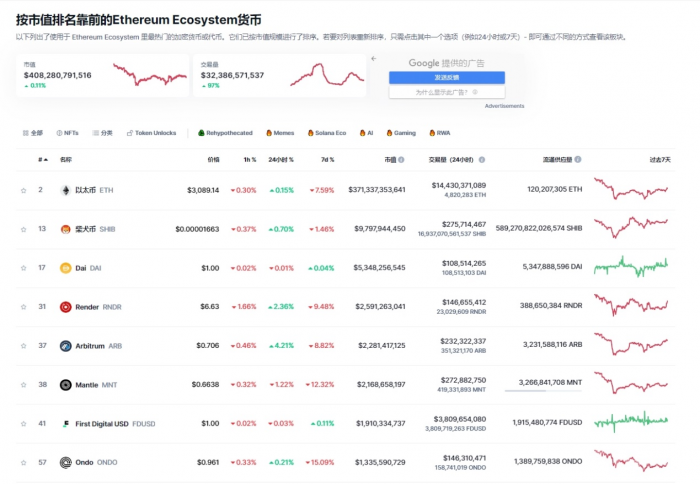
Task: Open Ethereum 7-day sparkline chart
Action: 631,189
